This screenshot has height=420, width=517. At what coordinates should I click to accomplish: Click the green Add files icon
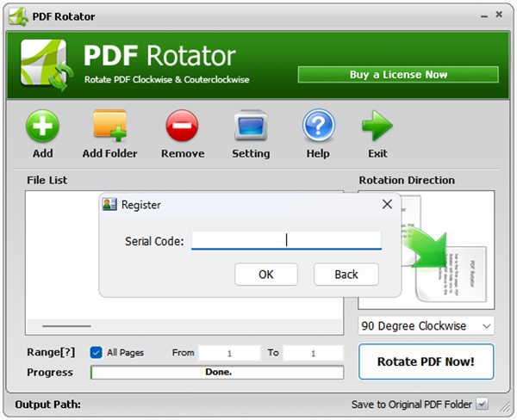coord(42,127)
